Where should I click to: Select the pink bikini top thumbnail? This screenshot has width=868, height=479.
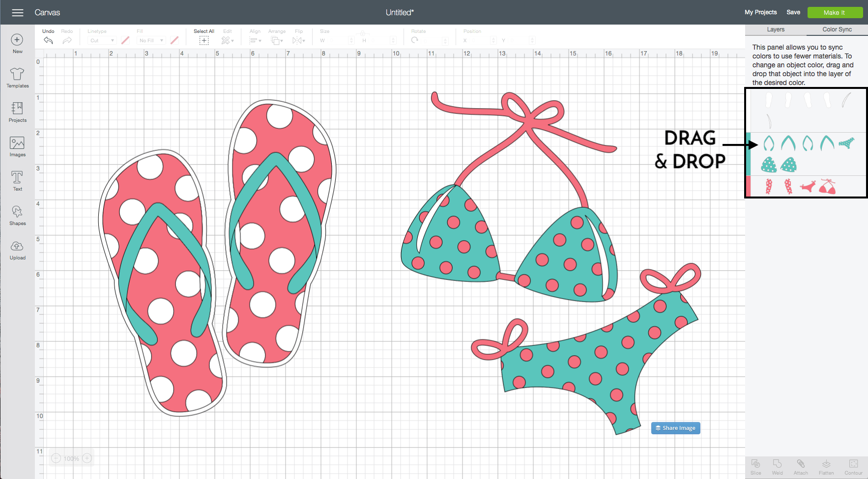[x=827, y=187]
